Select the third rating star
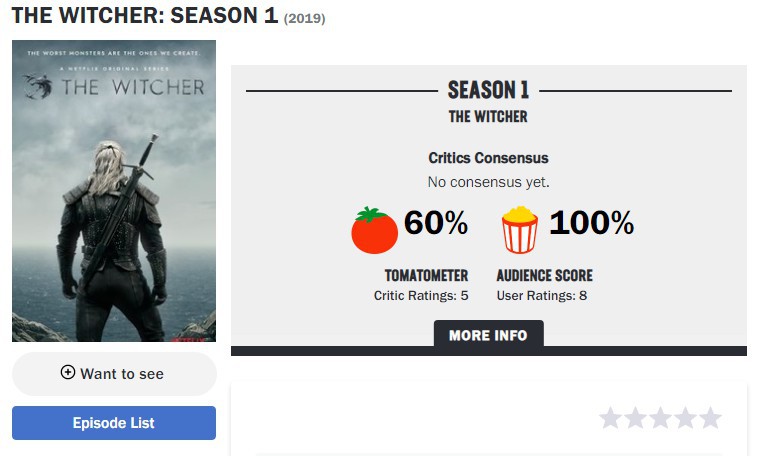 (661, 418)
